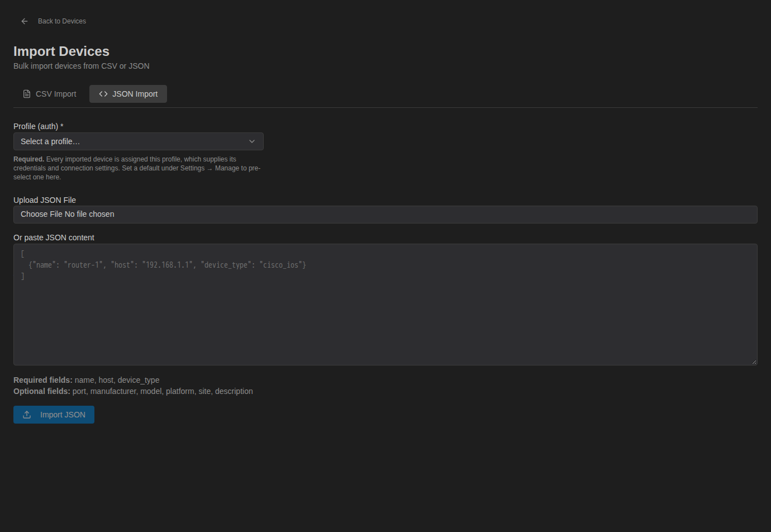The image size is (771, 532).
Task: Click the CSV Import document icon
Action: point(27,94)
